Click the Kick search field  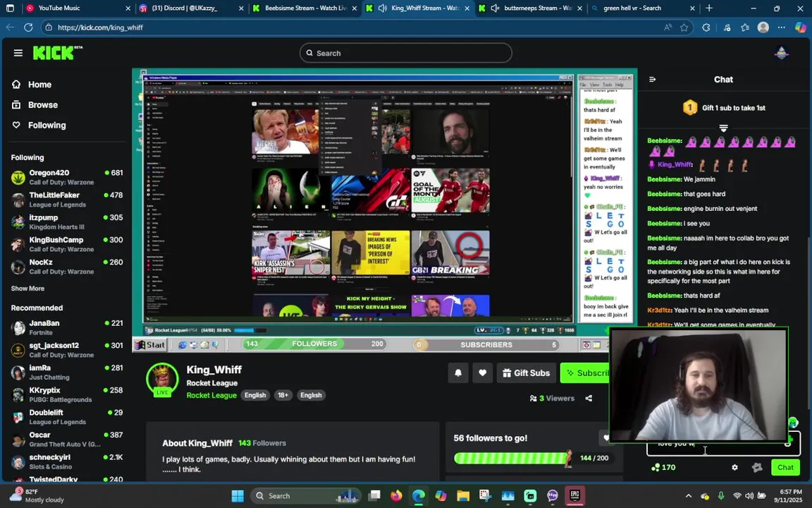pyautogui.click(x=405, y=53)
